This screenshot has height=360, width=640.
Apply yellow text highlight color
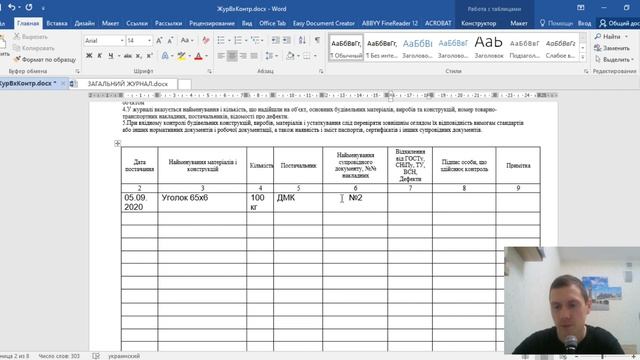182,56
